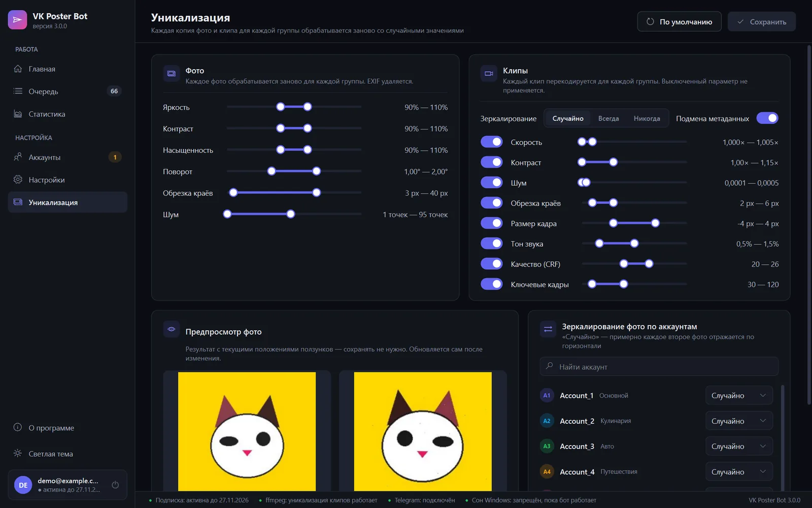Image resolution: width=812 pixels, height=508 pixels.
Task: Click the accounts icon beside Аккаунты
Action: [18, 157]
